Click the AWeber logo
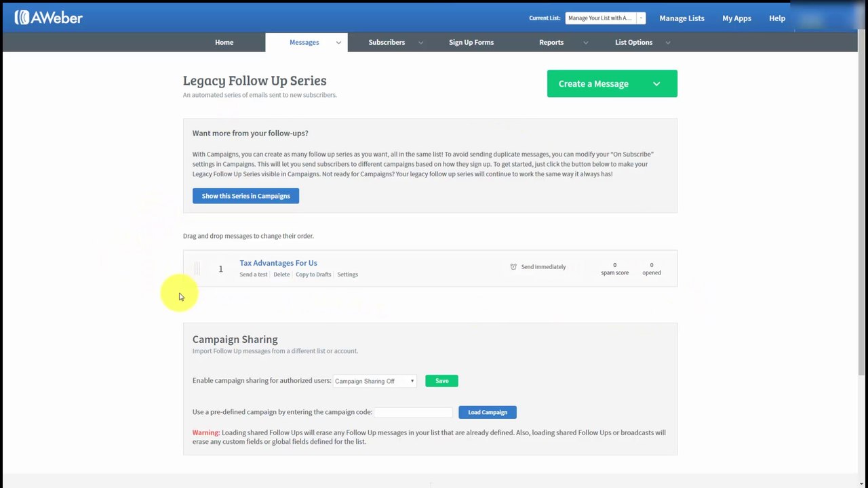This screenshot has width=868, height=488. coord(49,18)
